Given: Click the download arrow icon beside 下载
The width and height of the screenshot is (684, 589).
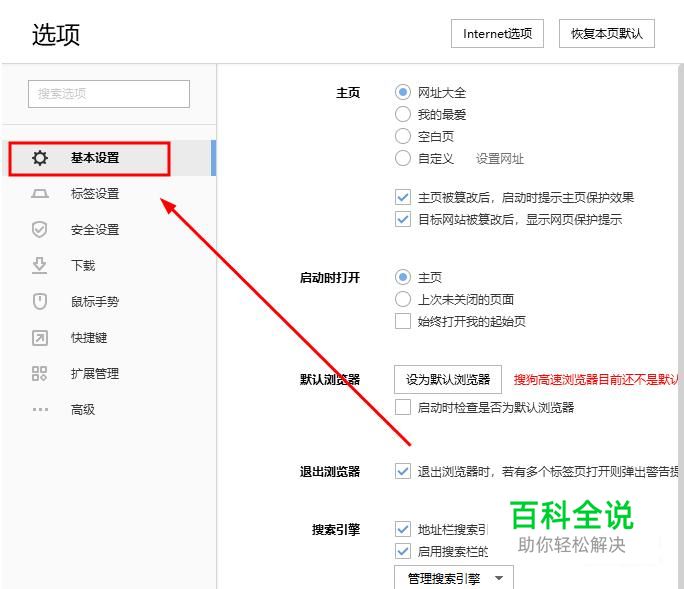Looking at the screenshot, I should point(40,265).
